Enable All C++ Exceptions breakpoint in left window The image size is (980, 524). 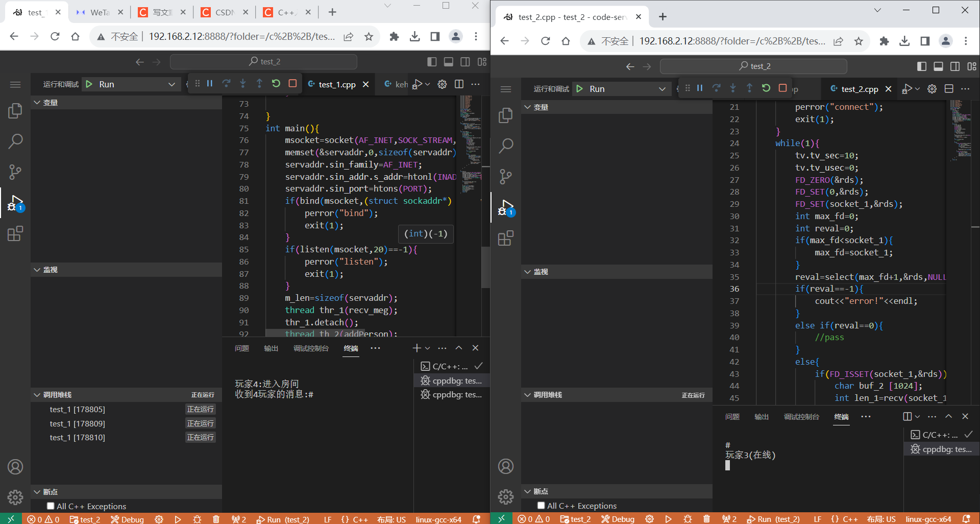(x=51, y=506)
